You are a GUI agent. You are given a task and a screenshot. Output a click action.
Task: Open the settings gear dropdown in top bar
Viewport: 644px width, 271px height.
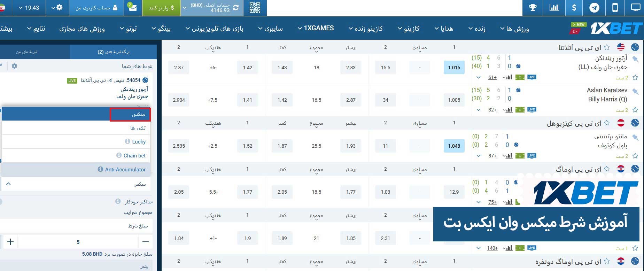click(57, 8)
